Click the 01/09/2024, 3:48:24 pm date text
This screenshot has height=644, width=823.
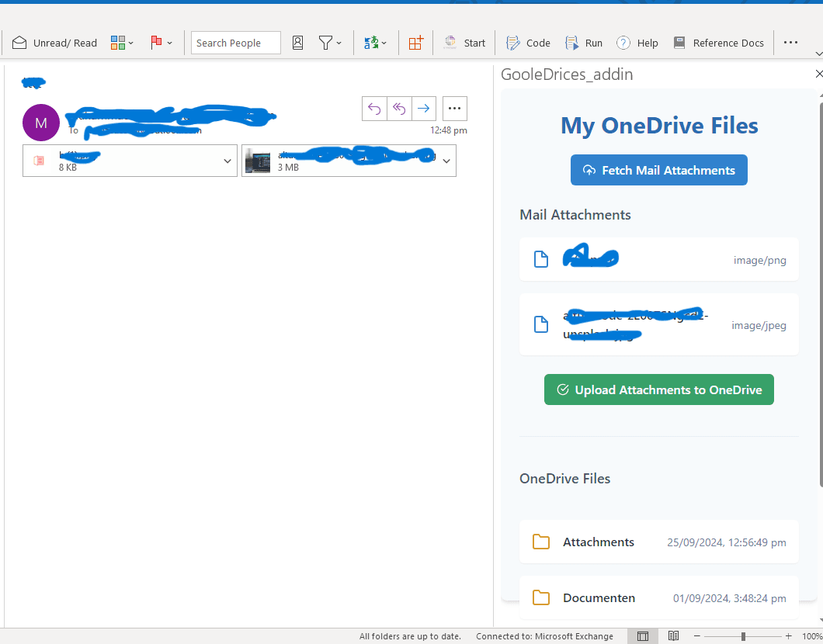tap(730, 598)
